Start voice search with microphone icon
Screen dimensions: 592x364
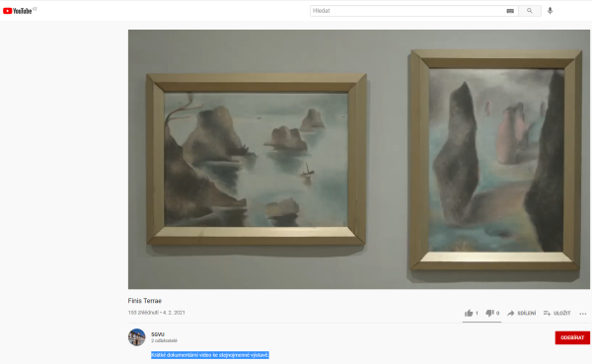click(x=551, y=11)
